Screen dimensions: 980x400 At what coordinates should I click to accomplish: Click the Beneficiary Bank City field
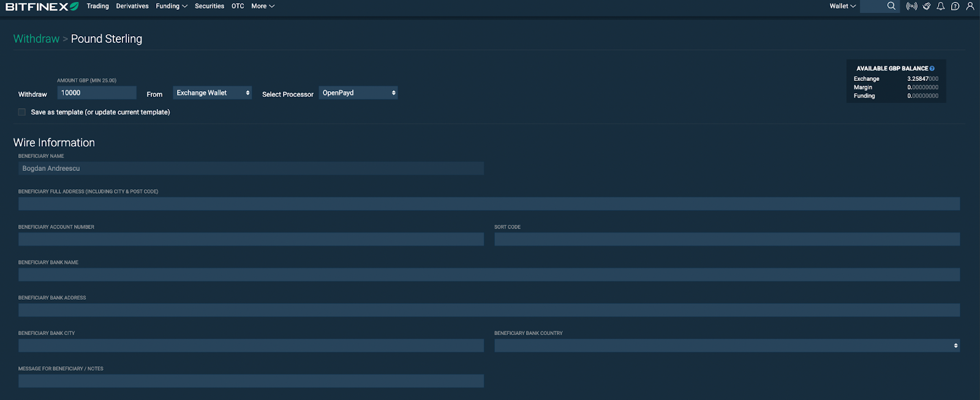click(251, 345)
